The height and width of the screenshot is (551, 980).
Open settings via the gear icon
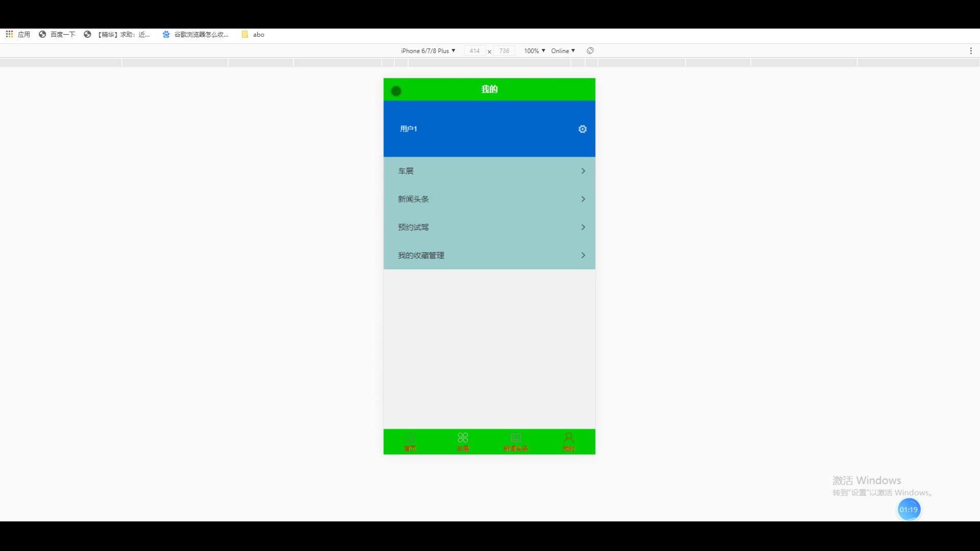(582, 129)
